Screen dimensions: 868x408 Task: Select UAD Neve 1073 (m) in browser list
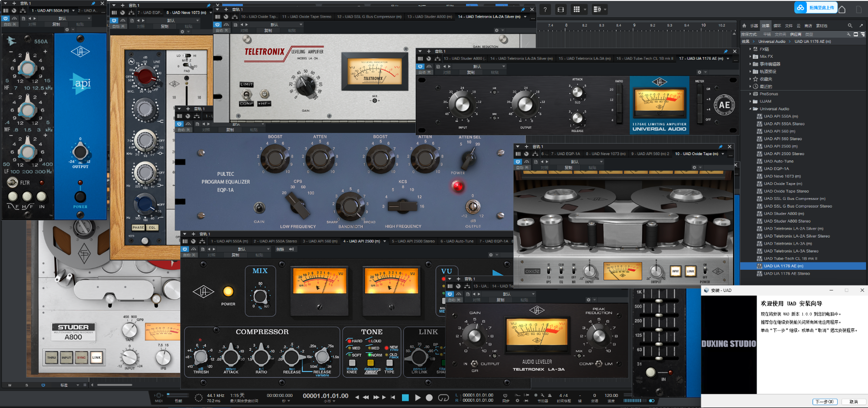pyautogui.click(x=782, y=176)
